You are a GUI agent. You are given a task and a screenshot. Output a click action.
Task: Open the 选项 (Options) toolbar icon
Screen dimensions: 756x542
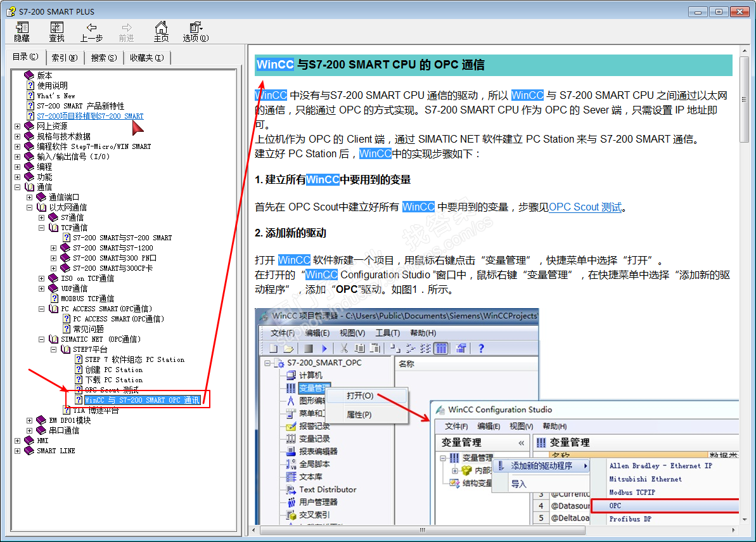coord(195,27)
